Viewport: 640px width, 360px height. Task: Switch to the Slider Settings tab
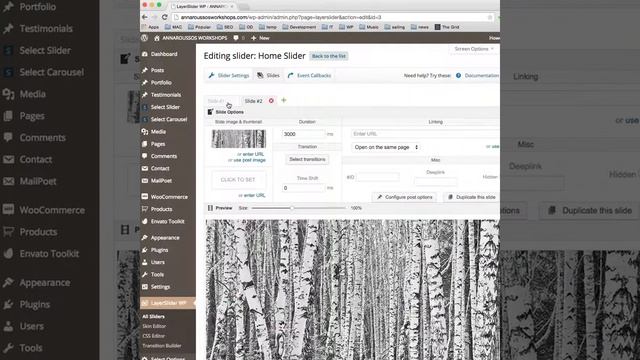[x=229, y=76]
